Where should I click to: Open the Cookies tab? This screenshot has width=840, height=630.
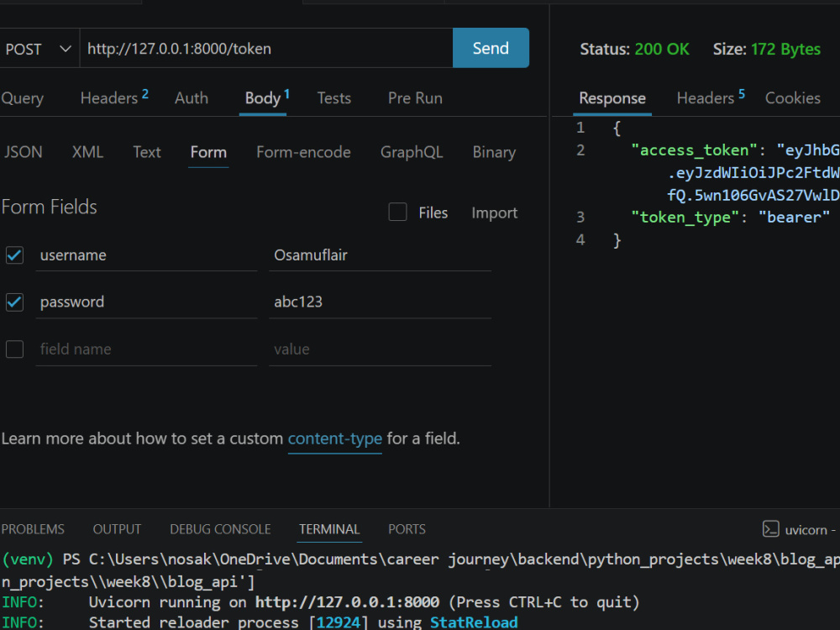coord(792,98)
